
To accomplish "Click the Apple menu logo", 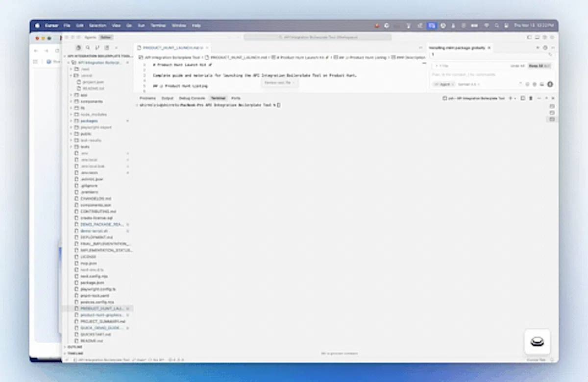I will (37, 25).
